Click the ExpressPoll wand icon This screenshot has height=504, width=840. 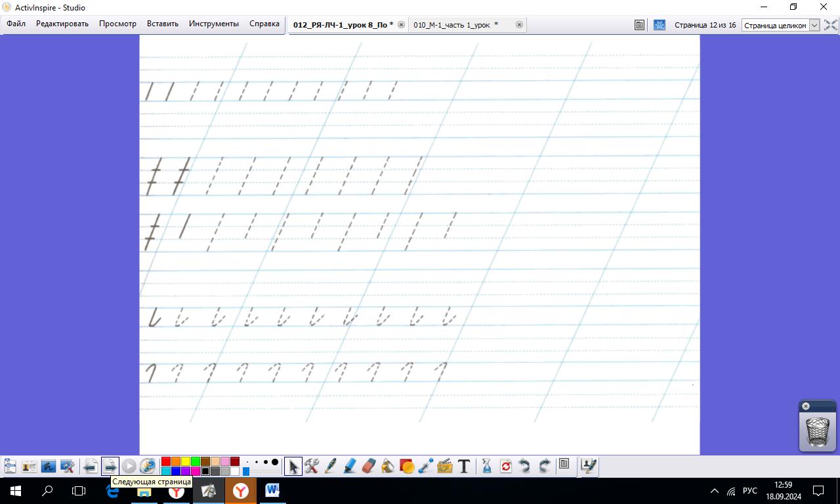148,466
